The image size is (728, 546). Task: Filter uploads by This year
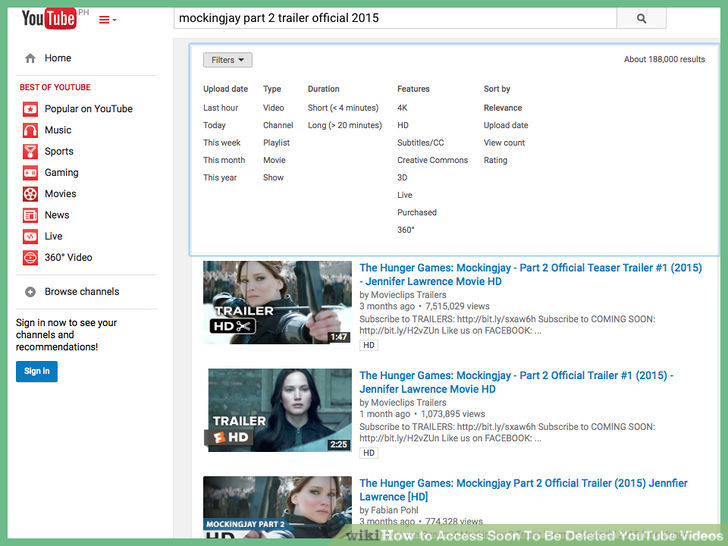(220, 177)
